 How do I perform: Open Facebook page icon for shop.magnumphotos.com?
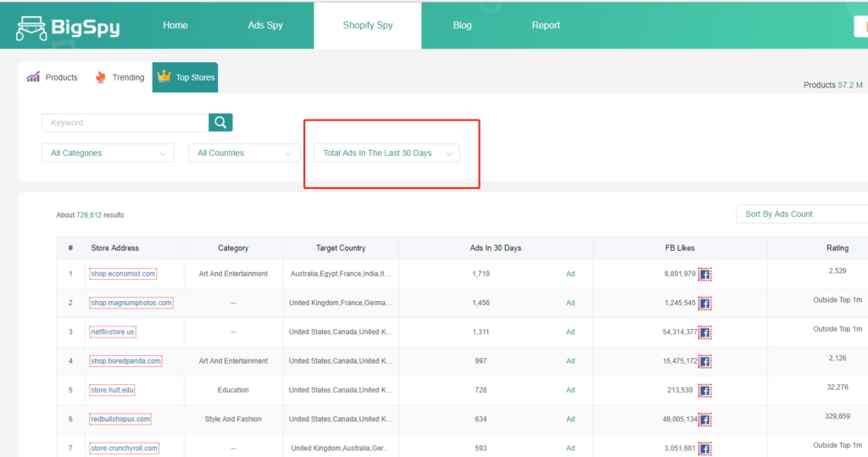pos(704,304)
